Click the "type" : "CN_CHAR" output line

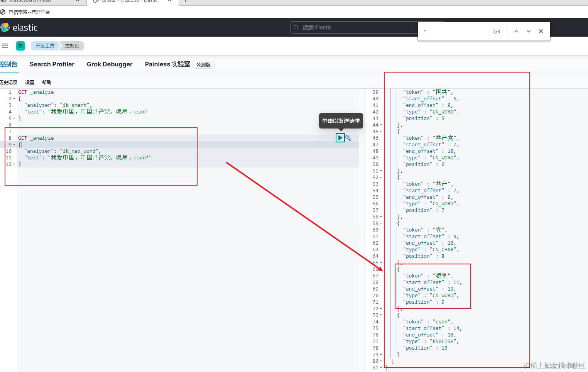tap(431, 250)
